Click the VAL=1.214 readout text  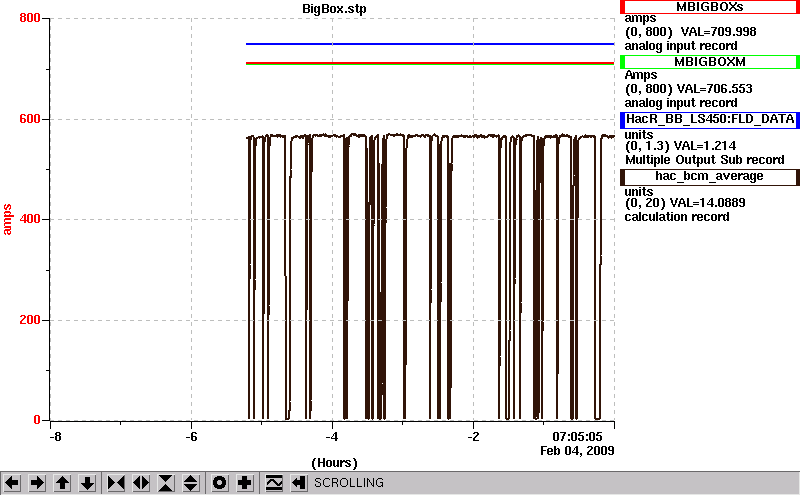click(705, 146)
